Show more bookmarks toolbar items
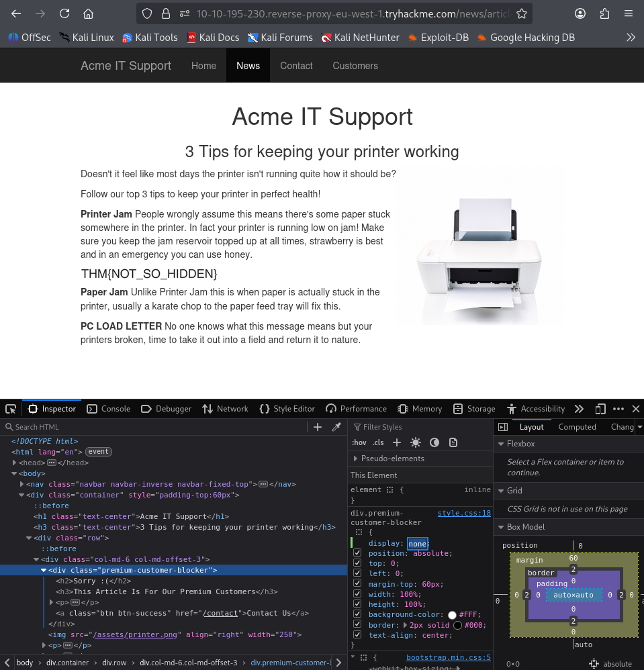The width and height of the screenshot is (644, 670). click(x=631, y=38)
